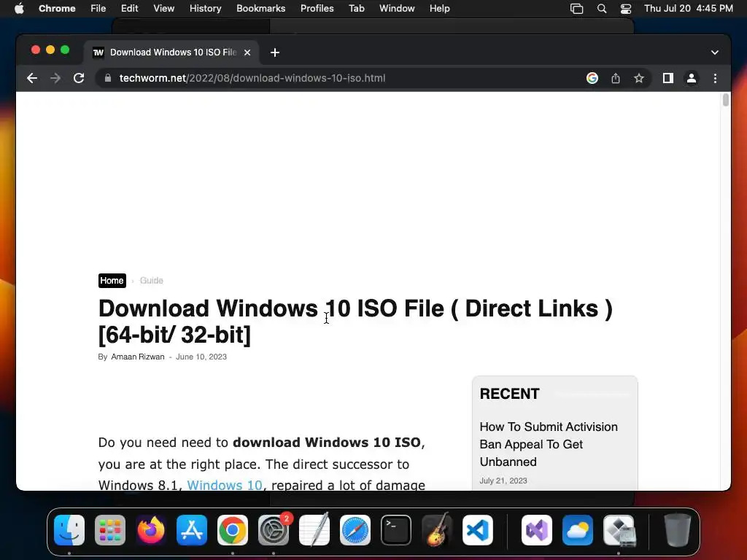Launch GarageBand from the Dock
Image resolution: width=747 pixels, height=560 pixels.
[437, 530]
